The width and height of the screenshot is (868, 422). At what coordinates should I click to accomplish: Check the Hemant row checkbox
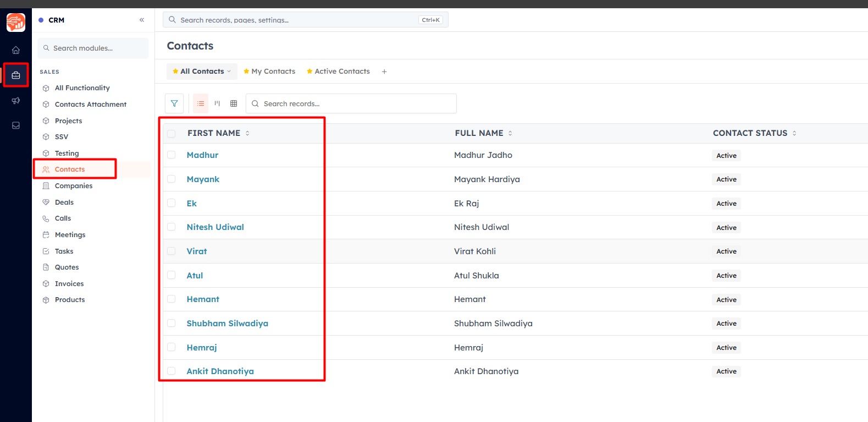pyautogui.click(x=172, y=299)
